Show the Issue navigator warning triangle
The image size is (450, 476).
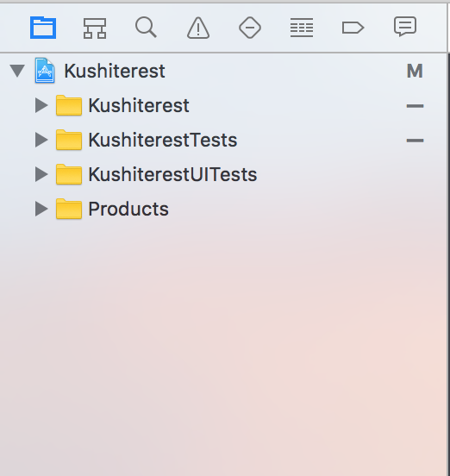point(198,28)
